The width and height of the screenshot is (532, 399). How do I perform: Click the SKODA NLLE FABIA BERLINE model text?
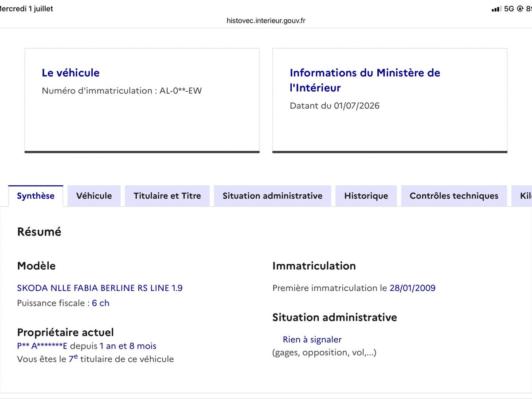tap(100, 288)
